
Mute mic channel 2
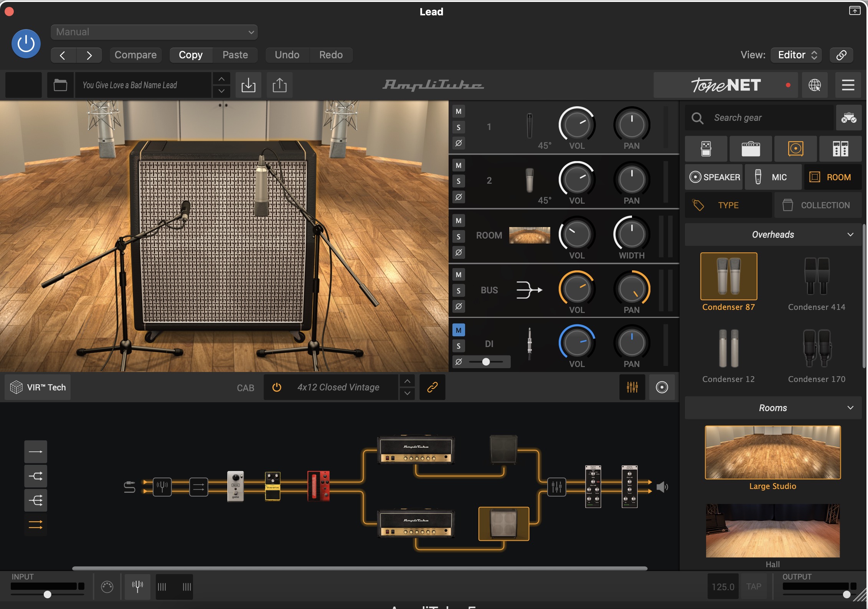459,166
